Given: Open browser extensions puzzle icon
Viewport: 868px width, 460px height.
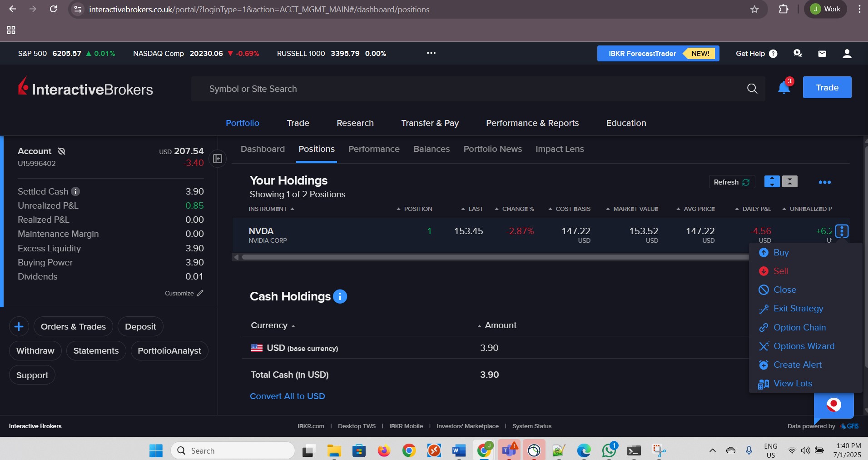Looking at the screenshot, I should [x=784, y=9].
